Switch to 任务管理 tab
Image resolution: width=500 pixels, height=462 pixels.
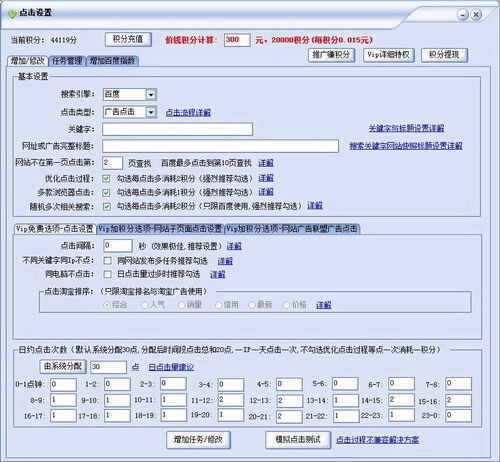[x=67, y=61]
